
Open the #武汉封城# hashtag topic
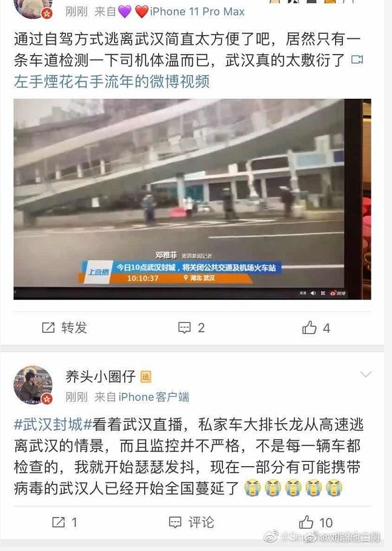53,424
